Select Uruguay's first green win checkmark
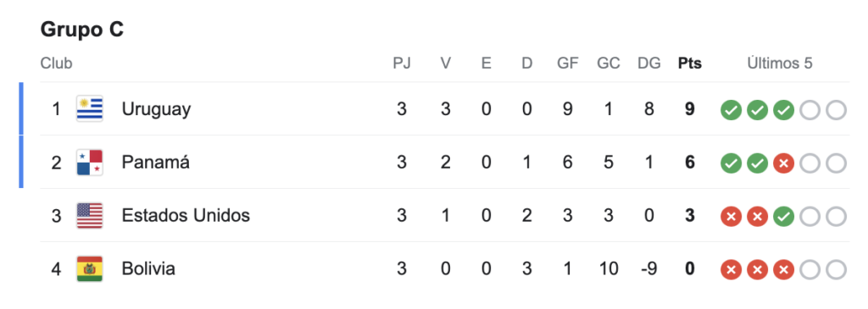868x309 pixels. 731,110
